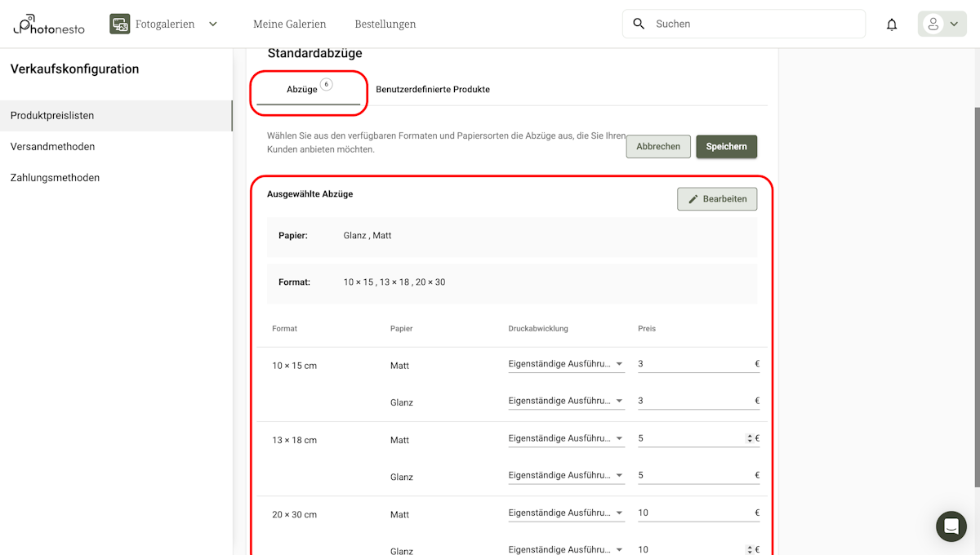Switch to the Benutzerdefinierte Produkte tab

coord(434,90)
